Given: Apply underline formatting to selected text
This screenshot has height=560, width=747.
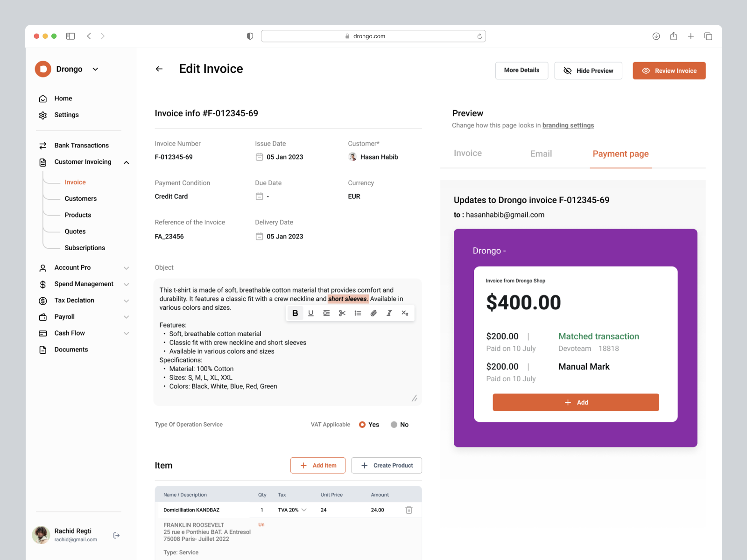Looking at the screenshot, I should [x=310, y=313].
